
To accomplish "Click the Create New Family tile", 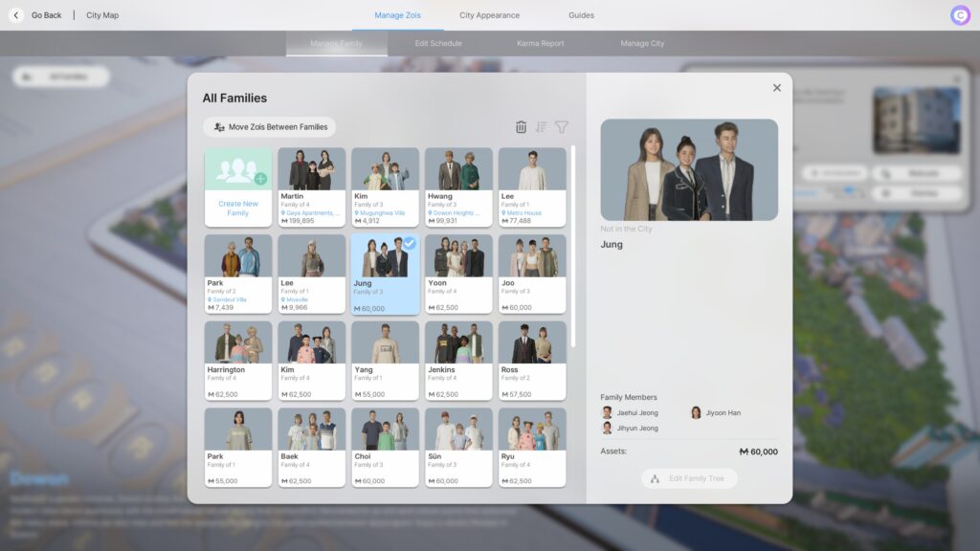I will (x=238, y=187).
